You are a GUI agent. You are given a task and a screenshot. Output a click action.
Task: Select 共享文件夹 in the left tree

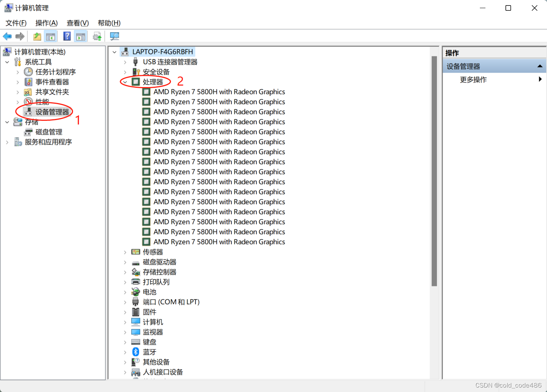pyautogui.click(x=52, y=92)
